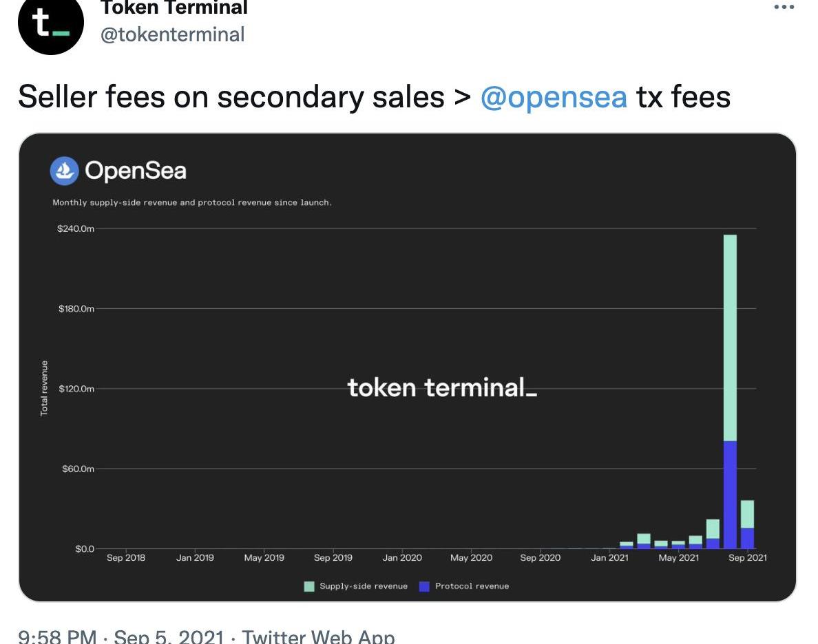
Task: Click the tallest blue protocol revenue bar segment
Action: point(730,494)
